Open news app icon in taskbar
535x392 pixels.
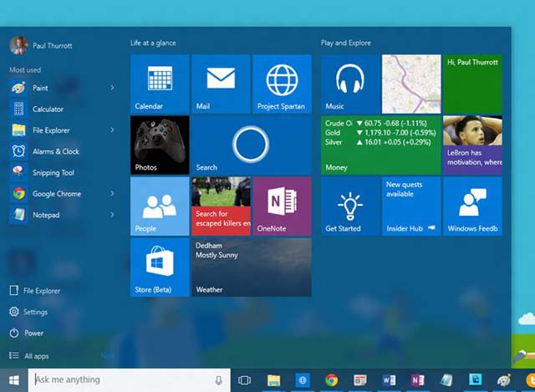coord(360,380)
